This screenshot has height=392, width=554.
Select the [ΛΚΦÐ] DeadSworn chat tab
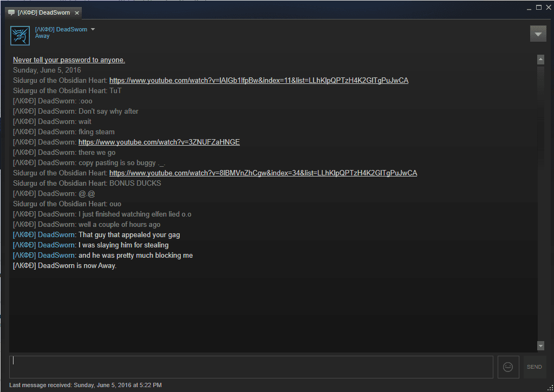pos(44,12)
